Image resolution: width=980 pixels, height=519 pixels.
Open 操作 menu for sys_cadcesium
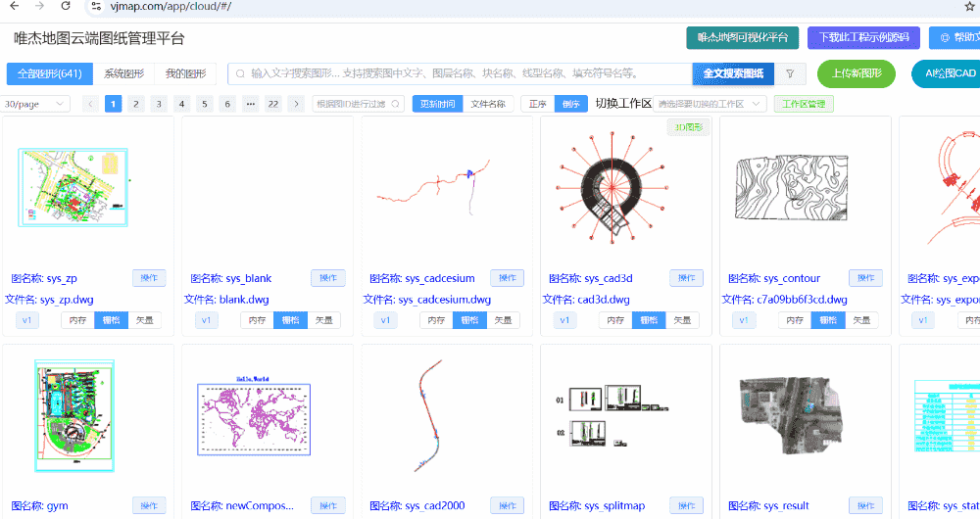(x=508, y=278)
